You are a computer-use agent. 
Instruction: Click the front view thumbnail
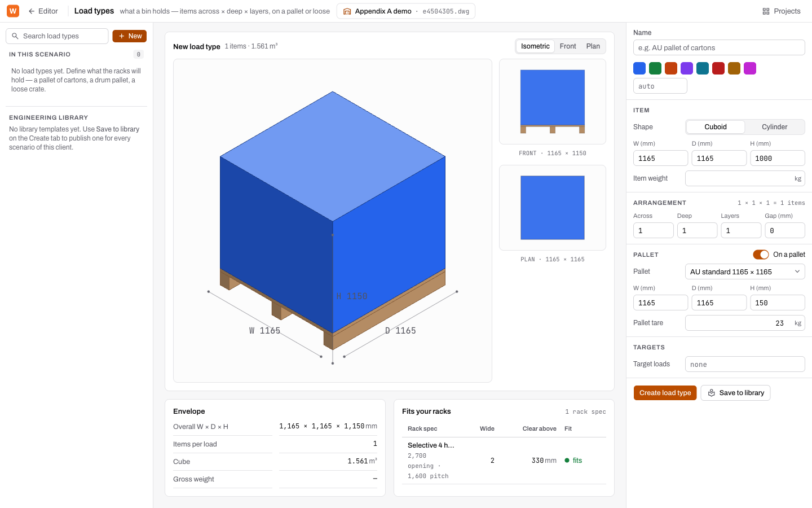pyautogui.click(x=553, y=102)
